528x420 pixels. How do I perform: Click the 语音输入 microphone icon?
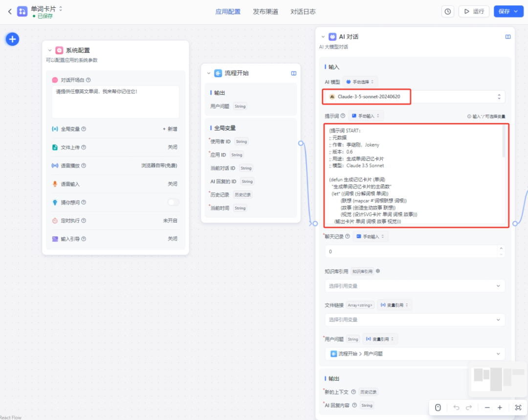coord(55,184)
